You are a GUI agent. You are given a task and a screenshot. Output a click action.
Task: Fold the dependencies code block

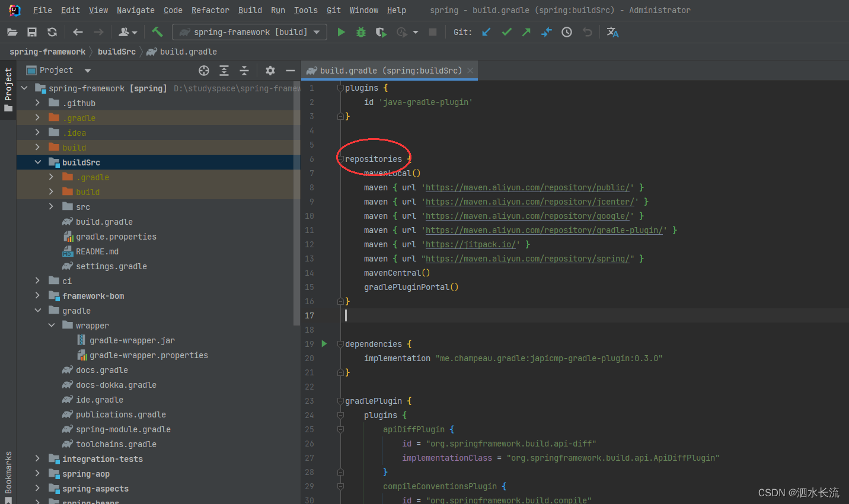point(340,344)
